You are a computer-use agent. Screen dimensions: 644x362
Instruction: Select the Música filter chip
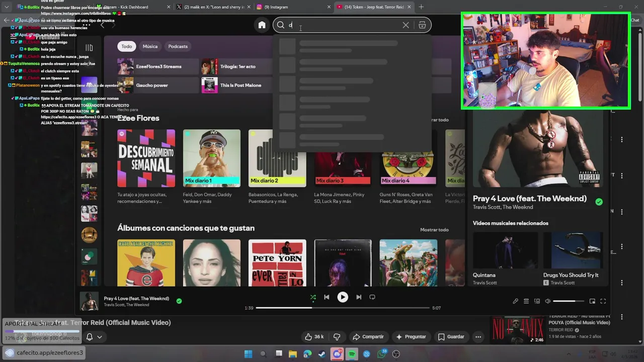(150, 46)
